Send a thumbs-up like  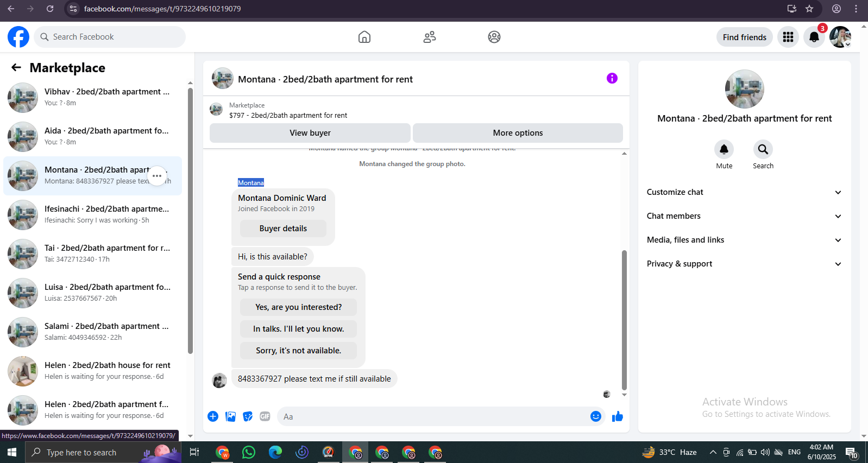[618, 416]
